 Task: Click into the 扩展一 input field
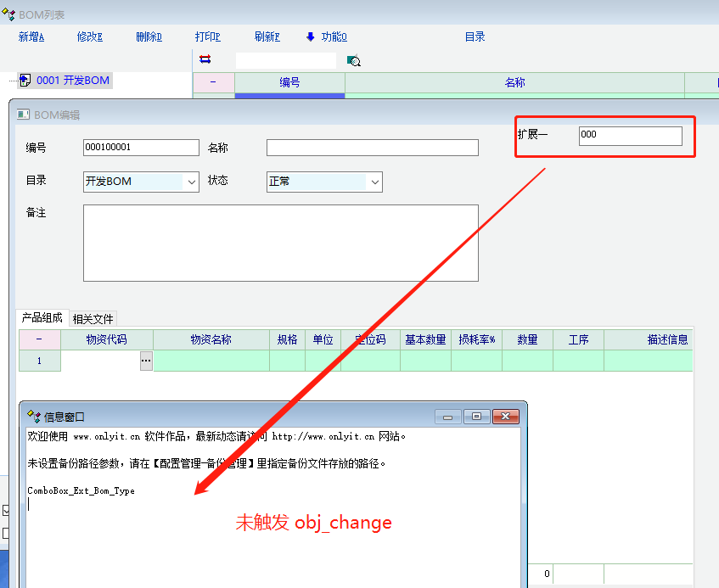pyautogui.click(x=630, y=136)
